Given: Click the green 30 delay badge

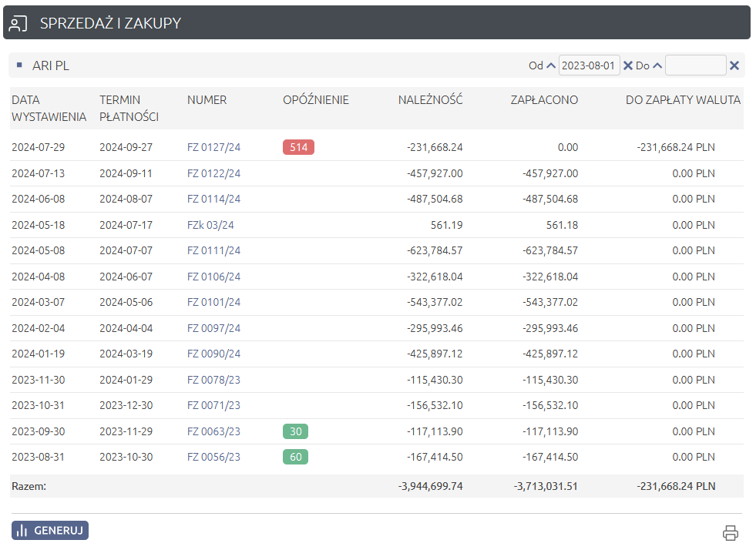Looking at the screenshot, I should click(x=295, y=431).
